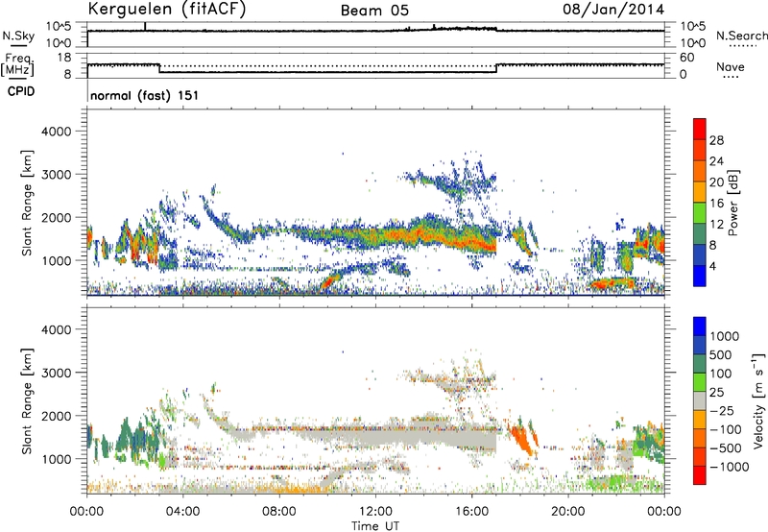The width and height of the screenshot is (768, 532).
Task: Select "4000" on the power panel axis
Action: point(57,132)
